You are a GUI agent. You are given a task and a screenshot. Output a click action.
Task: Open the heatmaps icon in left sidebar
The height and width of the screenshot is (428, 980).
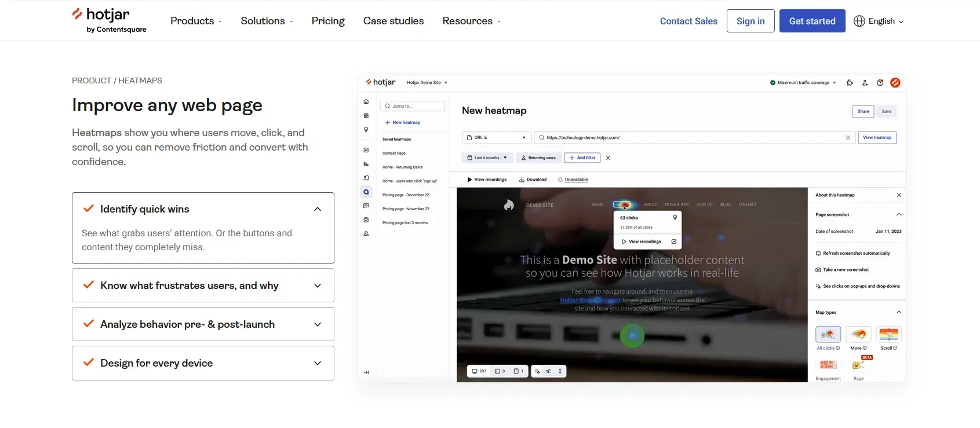[366, 192]
